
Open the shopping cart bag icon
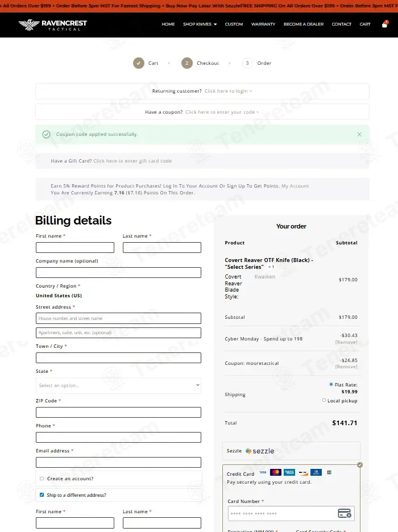(x=385, y=24)
